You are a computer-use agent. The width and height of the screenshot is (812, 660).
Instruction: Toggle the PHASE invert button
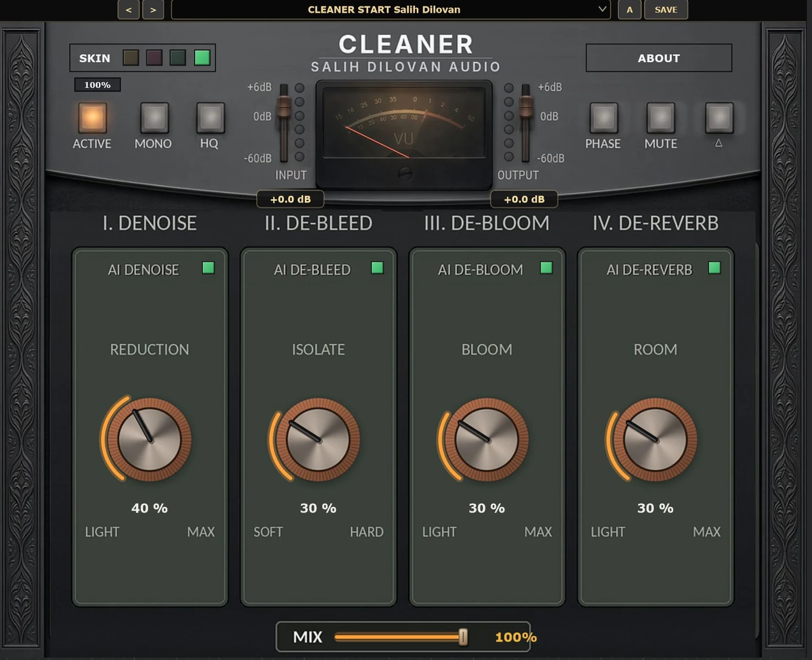coord(604,117)
